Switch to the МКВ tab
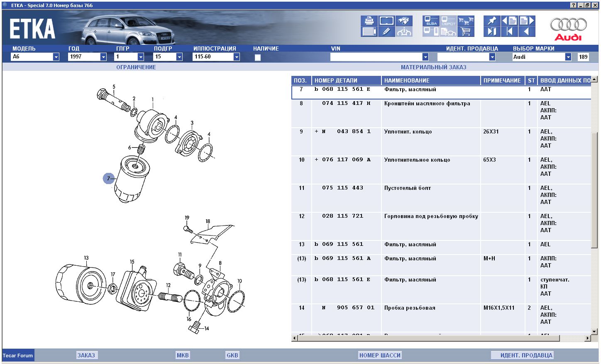 pos(183,355)
